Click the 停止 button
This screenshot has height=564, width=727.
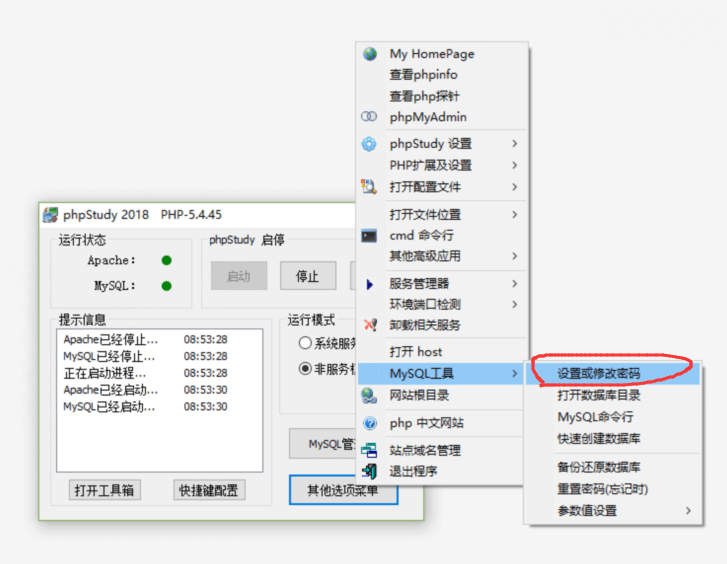click(308, 276)
